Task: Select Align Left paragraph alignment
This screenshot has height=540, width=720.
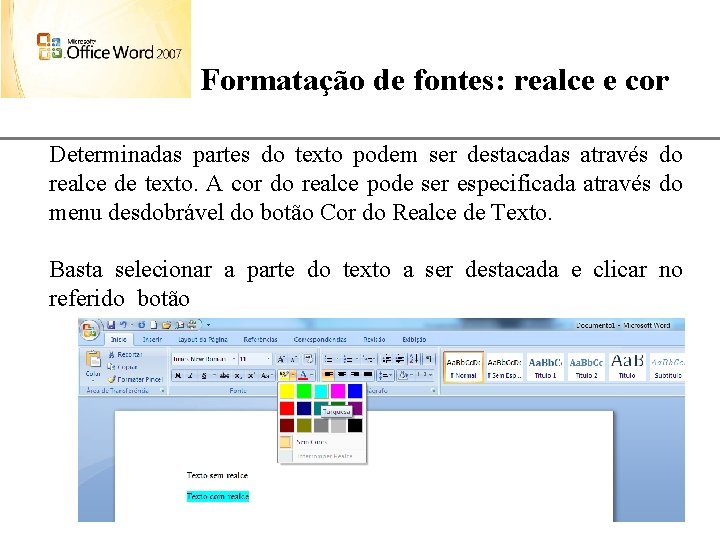Action: (328, 376)
